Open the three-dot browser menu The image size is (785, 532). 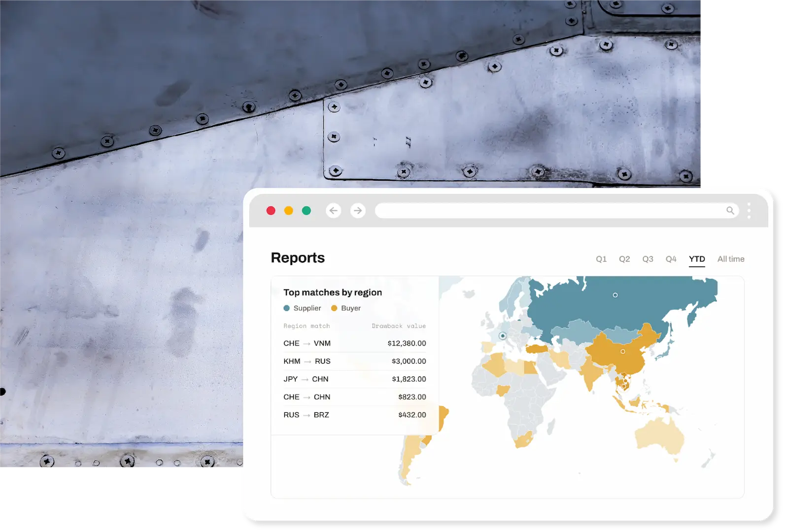pos(749,211)
